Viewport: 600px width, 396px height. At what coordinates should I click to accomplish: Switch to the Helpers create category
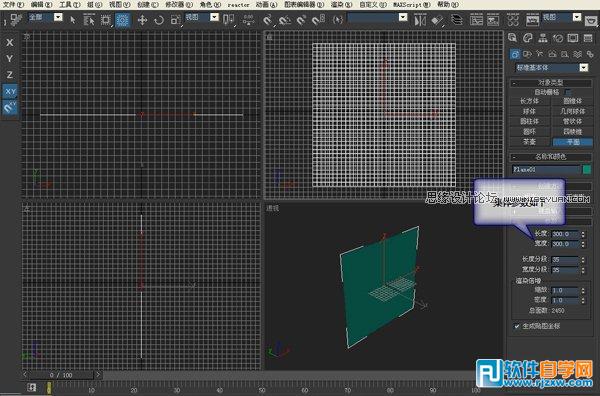(x=565, y=54)
